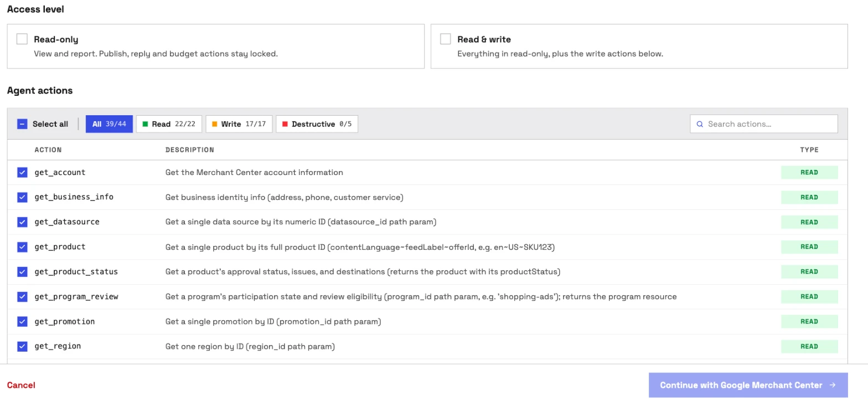Click the get_account action name
The height and width of the screenshot is (406, 868).
point(60,172)
